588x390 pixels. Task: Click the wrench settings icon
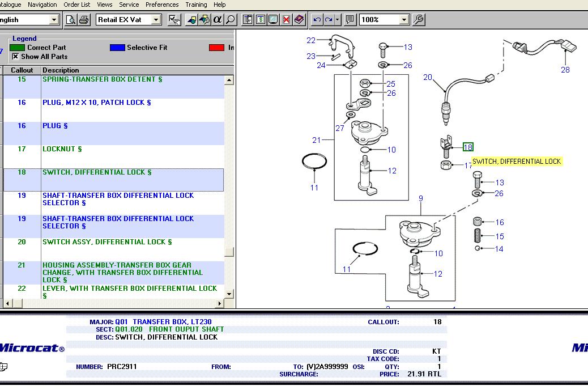[419, 20]
